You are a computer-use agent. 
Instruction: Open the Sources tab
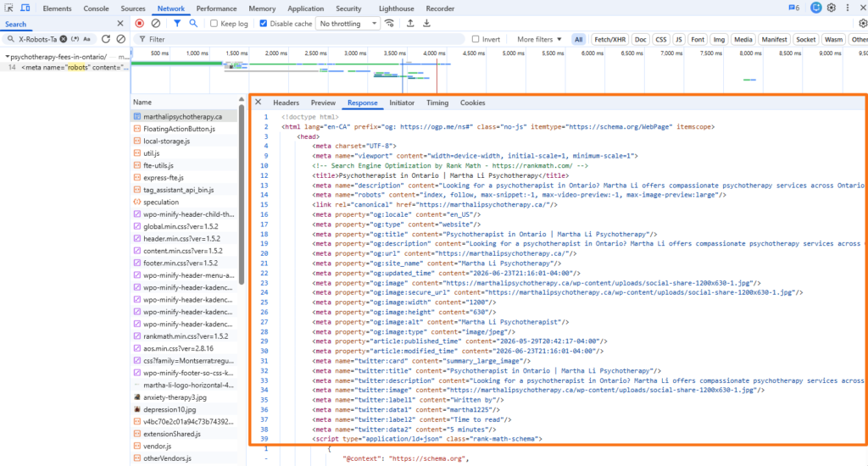click(133, 8)
